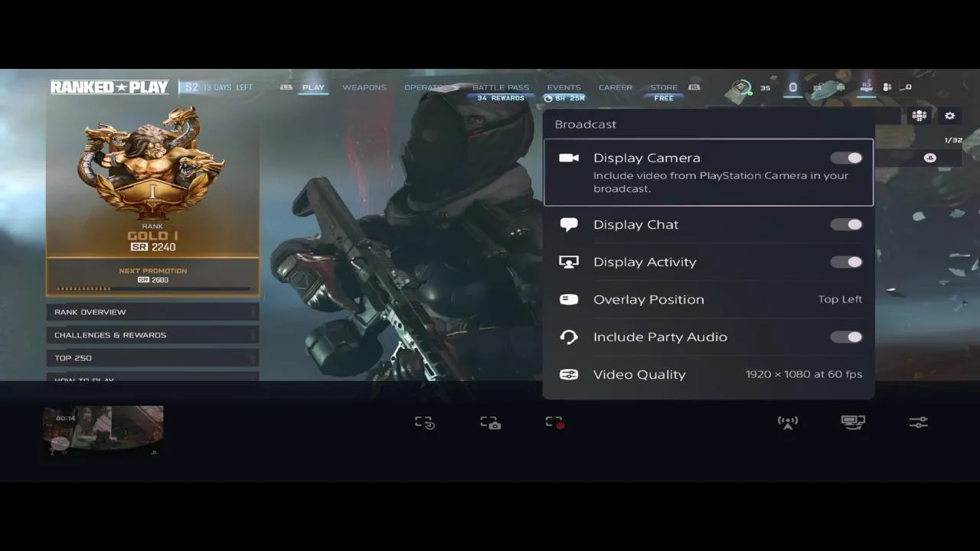Open the Share Screen monitors icon
The width and height of the screenshot is (980, 551).
click(x=853, y=422)
